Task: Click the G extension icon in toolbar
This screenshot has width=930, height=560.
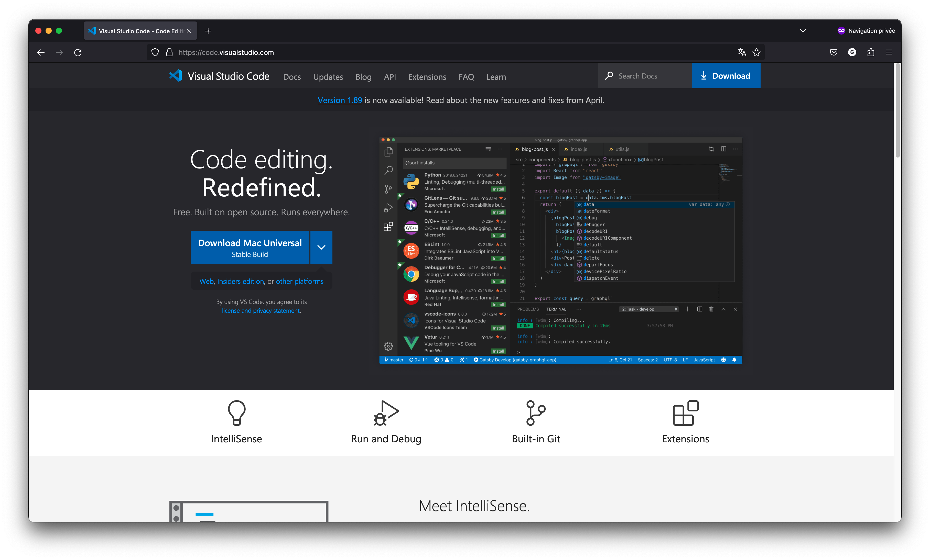Action: tap(852, 52)
